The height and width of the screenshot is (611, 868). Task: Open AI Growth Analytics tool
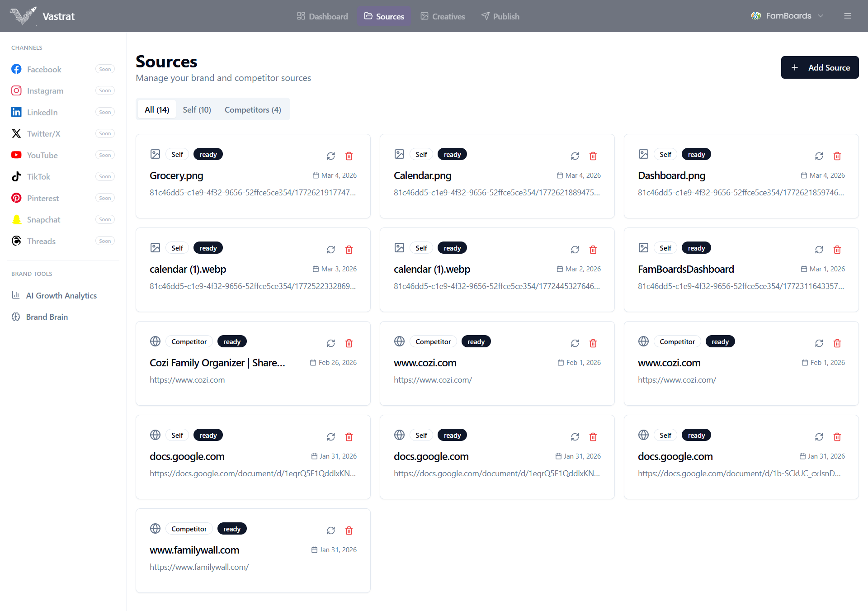point(61,295)
